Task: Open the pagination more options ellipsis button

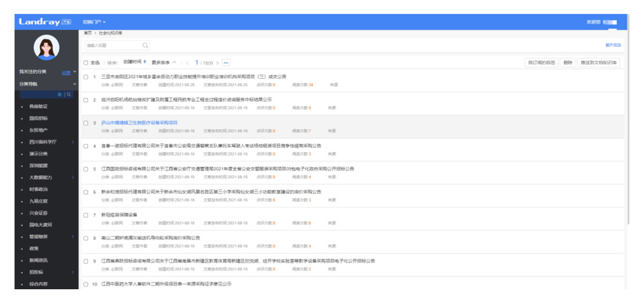Action: [x=226, y=63]
